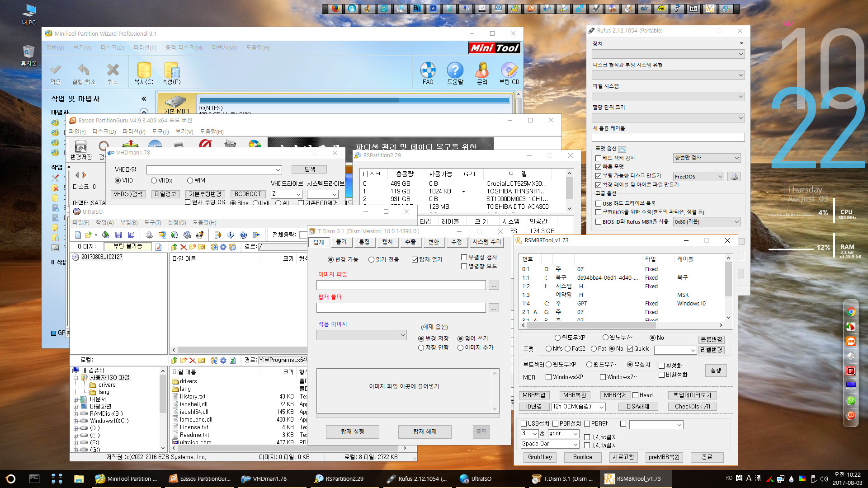This screenshot has height=488, width=868.
Task: Open the FreeDOS boot type dropdown in Rufus
Action: (x=698, y=176)
